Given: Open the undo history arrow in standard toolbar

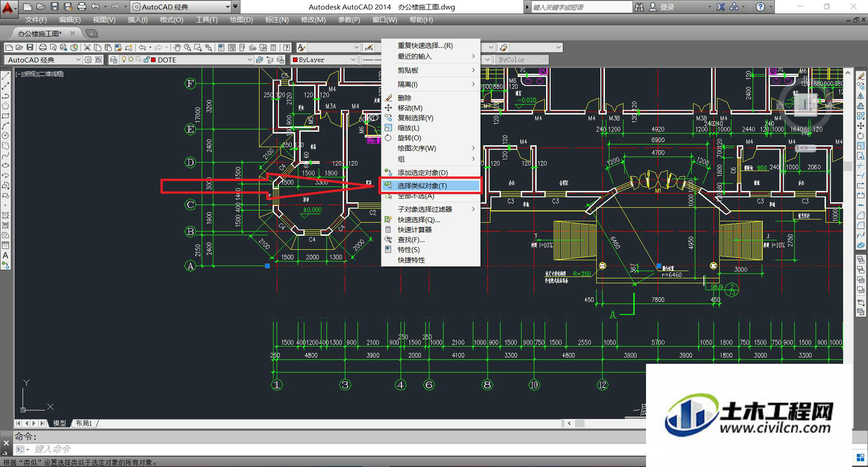Looking at the screenshot, I should point(150,47).
